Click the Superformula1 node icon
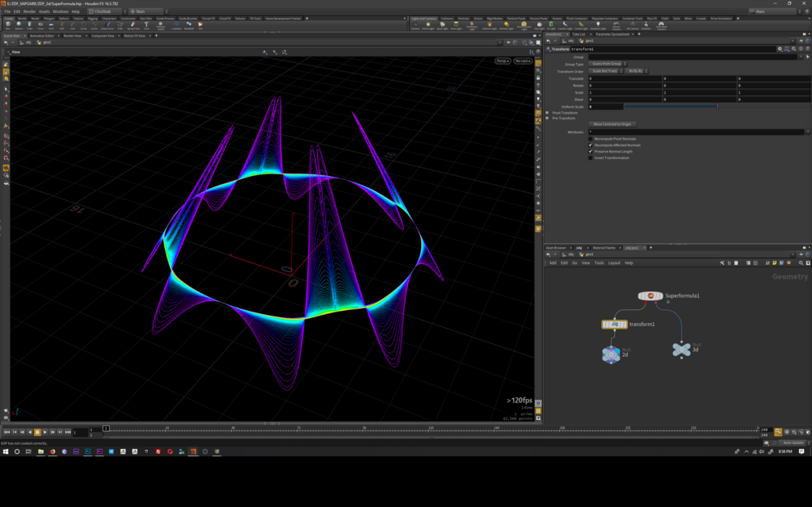This screenshot has width=812, height=507. coord(650,296)
